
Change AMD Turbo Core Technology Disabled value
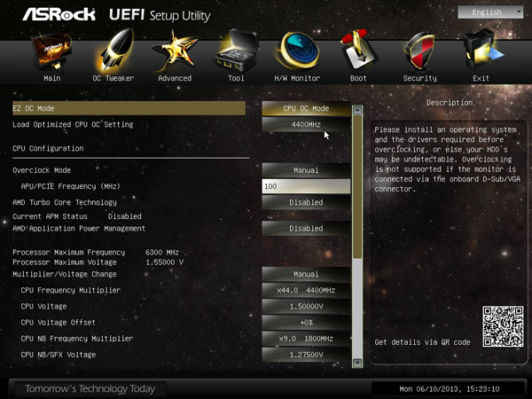pyautogui.click(x=306, y=202)
